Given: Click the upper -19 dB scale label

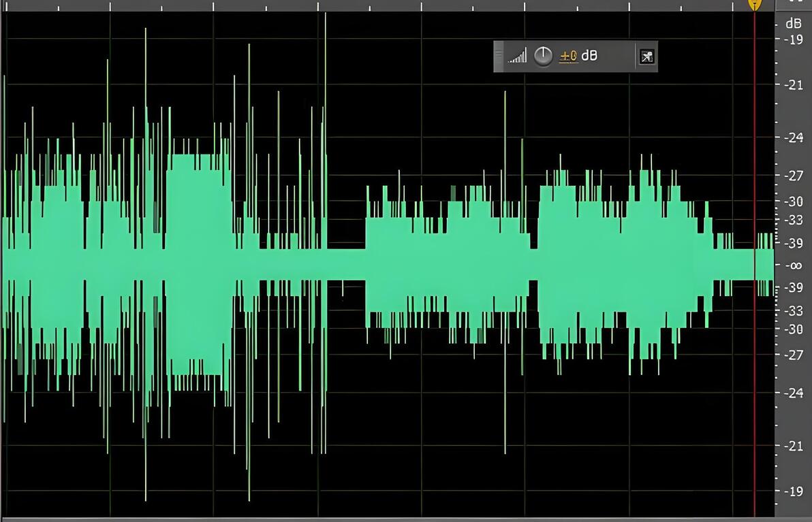Looking at the screenshot, I should [794, 39].
